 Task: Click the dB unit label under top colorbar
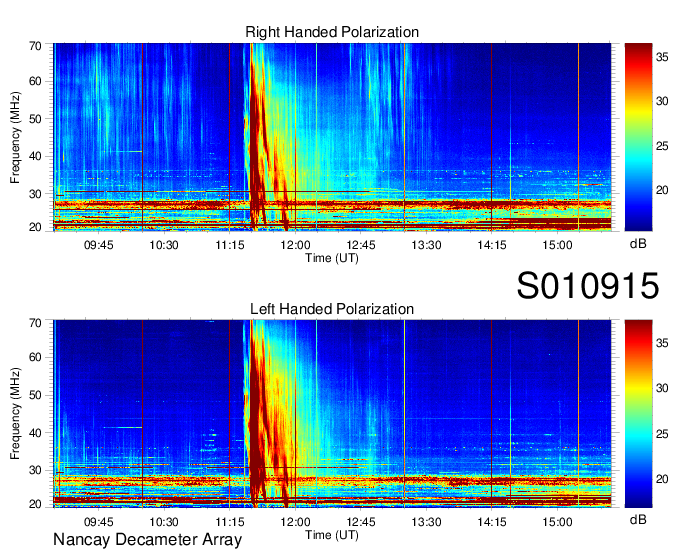638,244
